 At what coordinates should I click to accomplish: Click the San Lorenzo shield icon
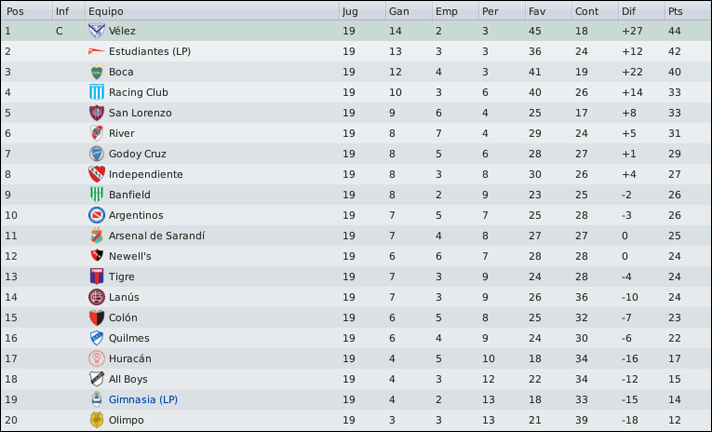(x=96, y=113)
